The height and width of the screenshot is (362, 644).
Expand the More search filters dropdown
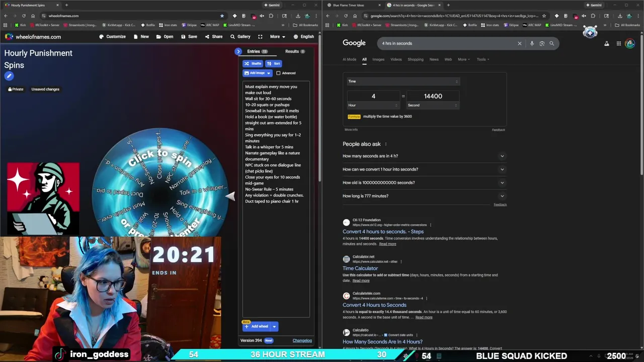463,59
